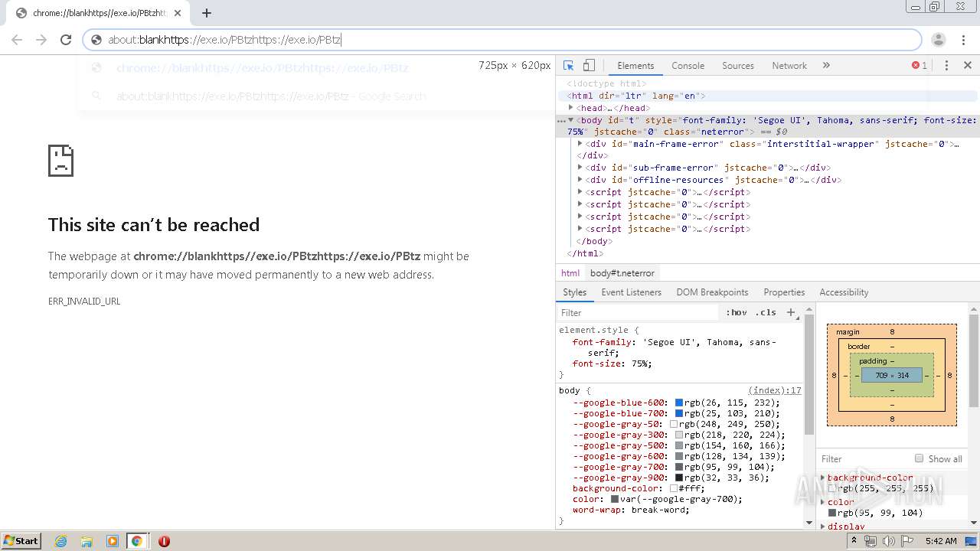Close the DevTools panel with X
This screenshot has height=551, width=980.
point(968,66)
